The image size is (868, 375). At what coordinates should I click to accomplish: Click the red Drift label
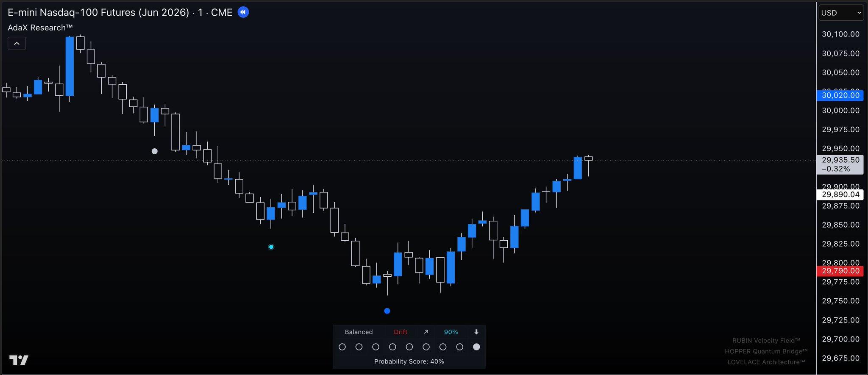pos(401,332)
